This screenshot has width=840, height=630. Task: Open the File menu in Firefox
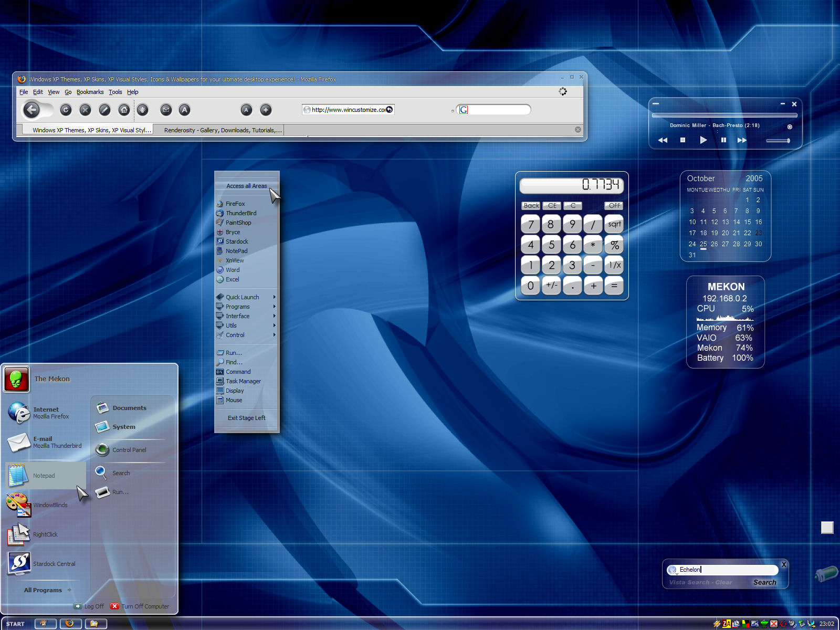click(24, 92)
